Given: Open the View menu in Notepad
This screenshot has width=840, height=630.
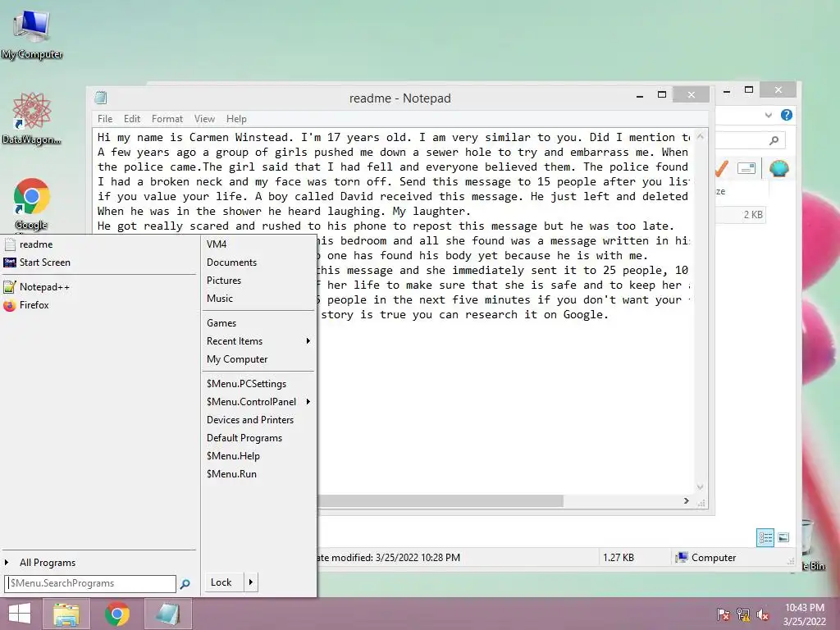Looking at the screenshot, I should click(204, 119).
